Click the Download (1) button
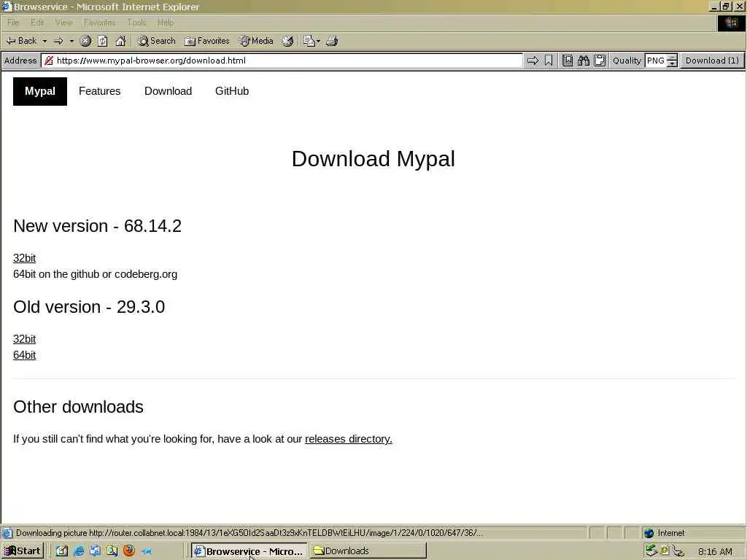 (712, 61)
